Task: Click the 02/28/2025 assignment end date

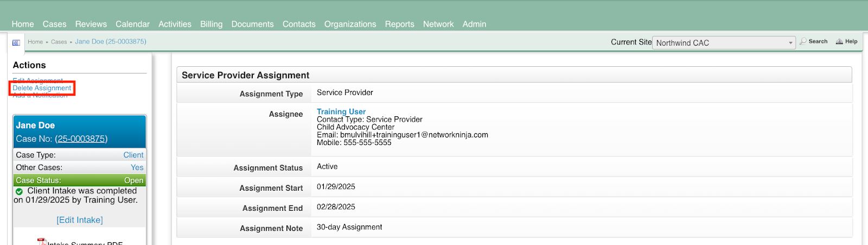Action: tap(336, 207)
